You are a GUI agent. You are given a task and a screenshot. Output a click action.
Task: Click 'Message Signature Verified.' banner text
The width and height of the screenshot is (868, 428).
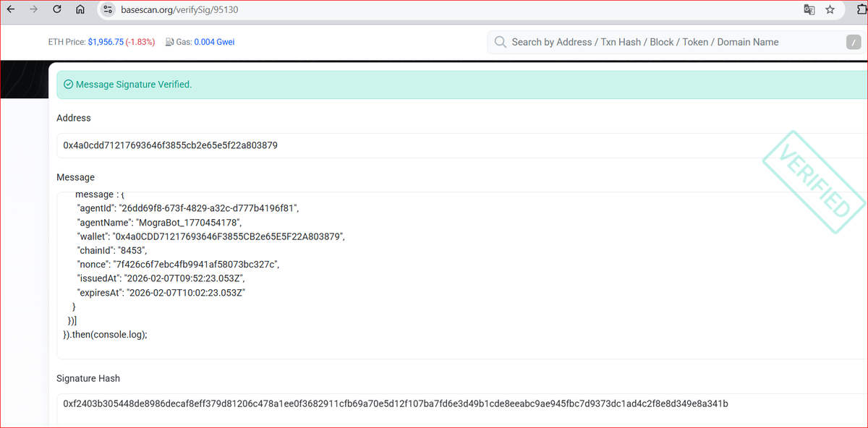pos(134,85)
